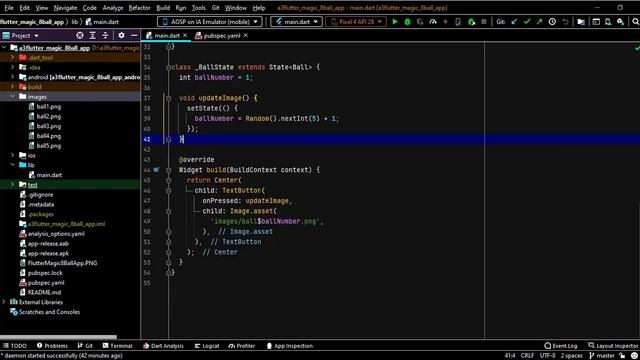Open Pixel 4 API 28 dropdown

(x=356, y=22)
